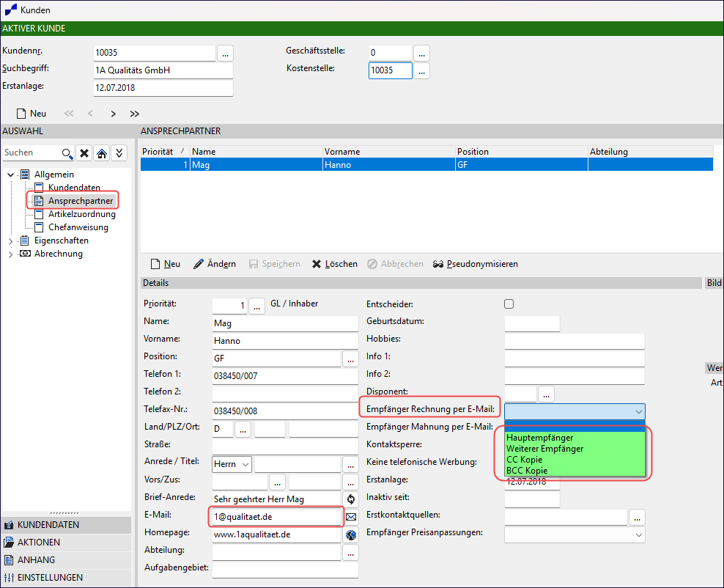Click the expand-all double chevron icon
The image size is (724, 588).
(119, 153)
